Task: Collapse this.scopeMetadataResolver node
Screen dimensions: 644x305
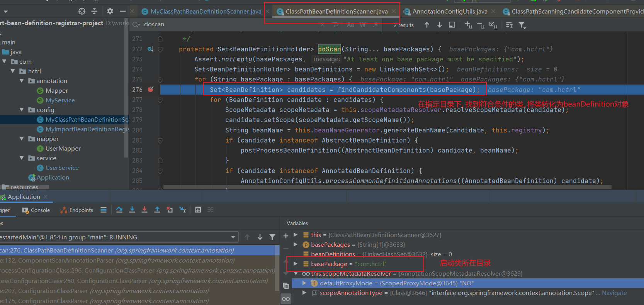Action: pyautogui.click(x=296, y=273)
